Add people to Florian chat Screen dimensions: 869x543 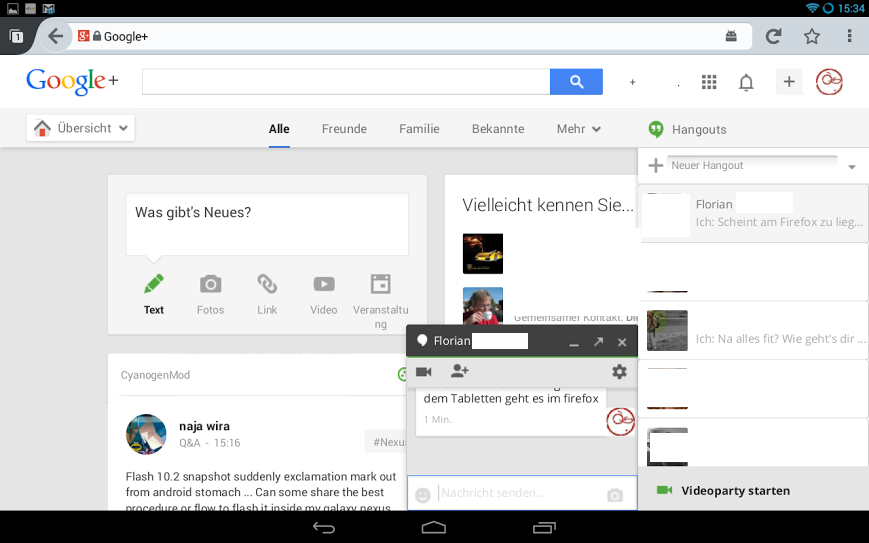[x=459, y=371]
